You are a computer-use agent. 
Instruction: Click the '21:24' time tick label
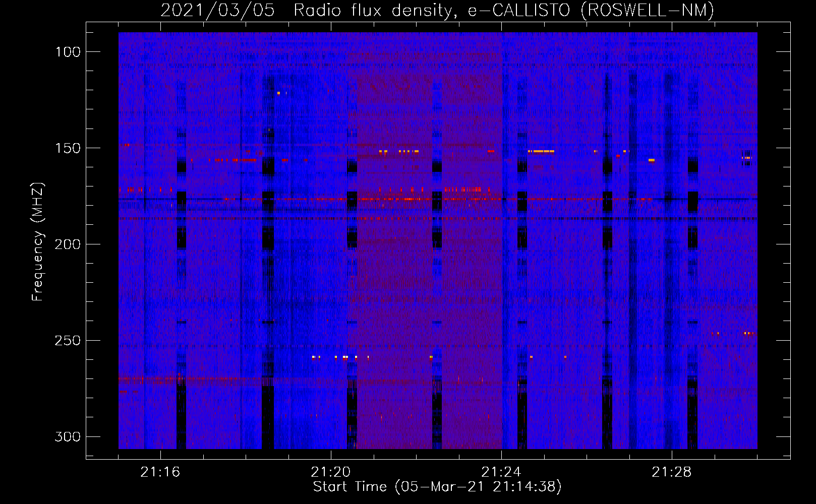pyautogui.click(x=501, y=472)
